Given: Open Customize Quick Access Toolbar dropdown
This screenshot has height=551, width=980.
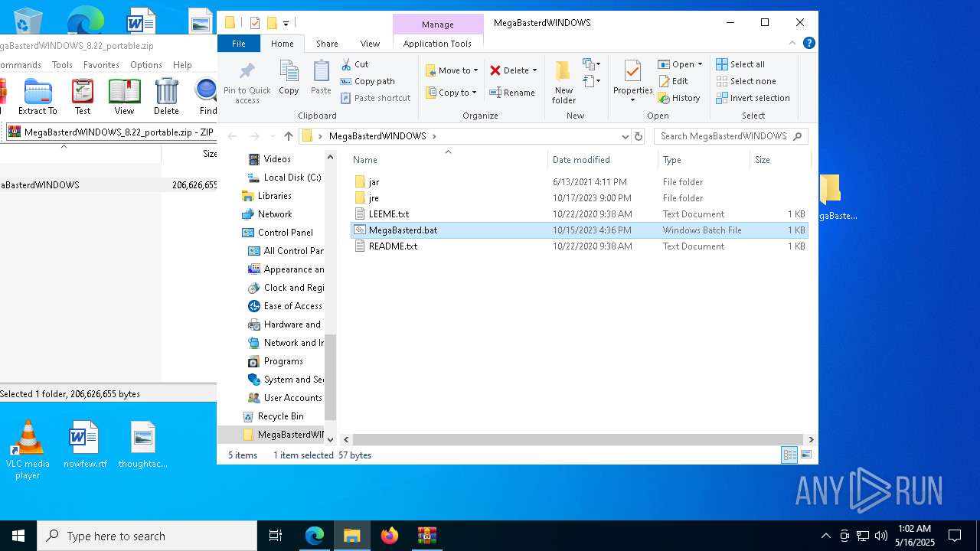Looking at the screenshot, I should [286, 23].
